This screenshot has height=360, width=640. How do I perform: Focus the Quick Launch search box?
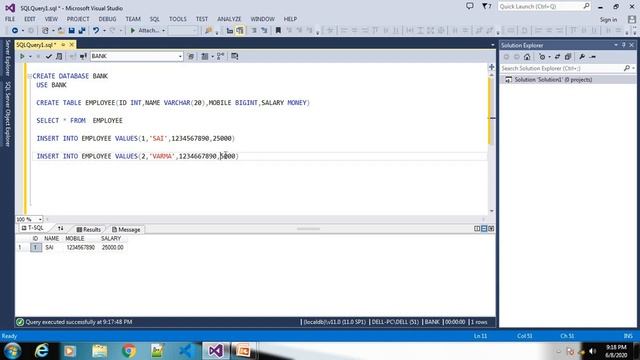[x=544, y=7]
